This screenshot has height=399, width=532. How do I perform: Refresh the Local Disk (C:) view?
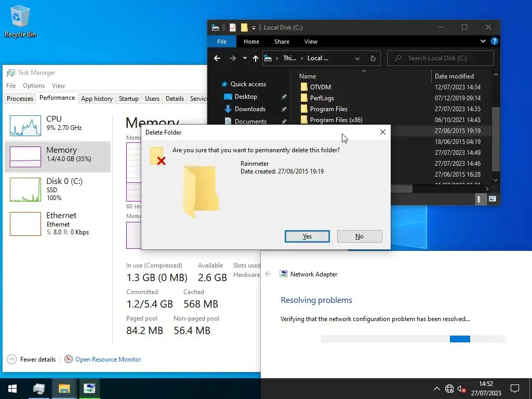(x=373, y=58)
